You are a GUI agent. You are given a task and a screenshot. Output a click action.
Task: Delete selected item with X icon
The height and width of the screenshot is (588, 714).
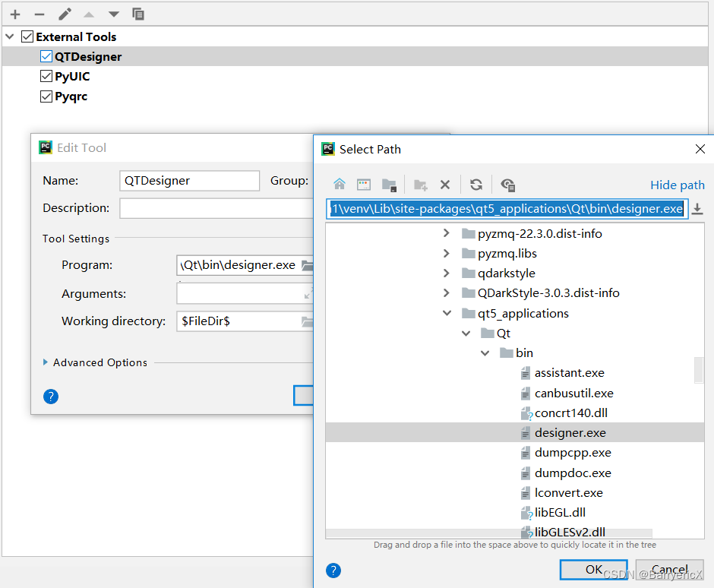pyautogui.click(x=445, y=185)
